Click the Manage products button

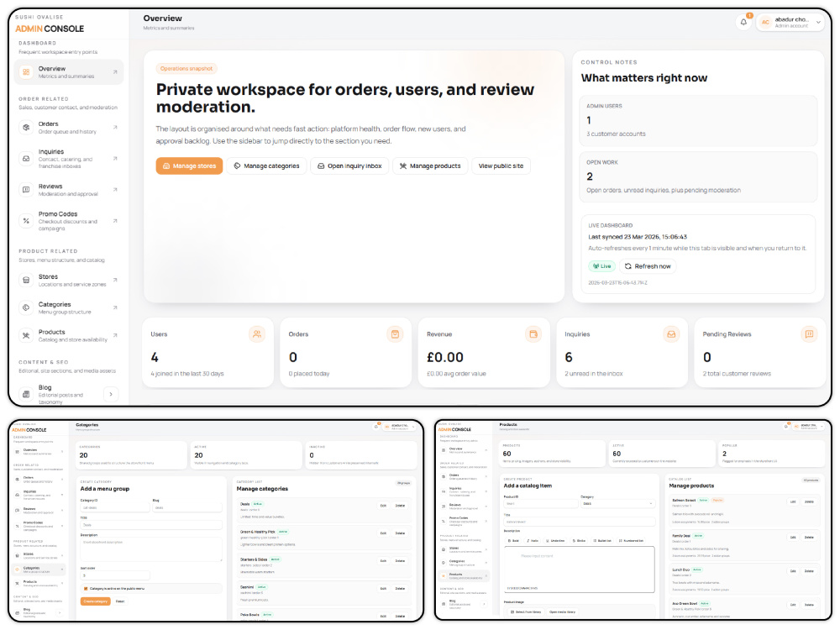coord(430,166)
